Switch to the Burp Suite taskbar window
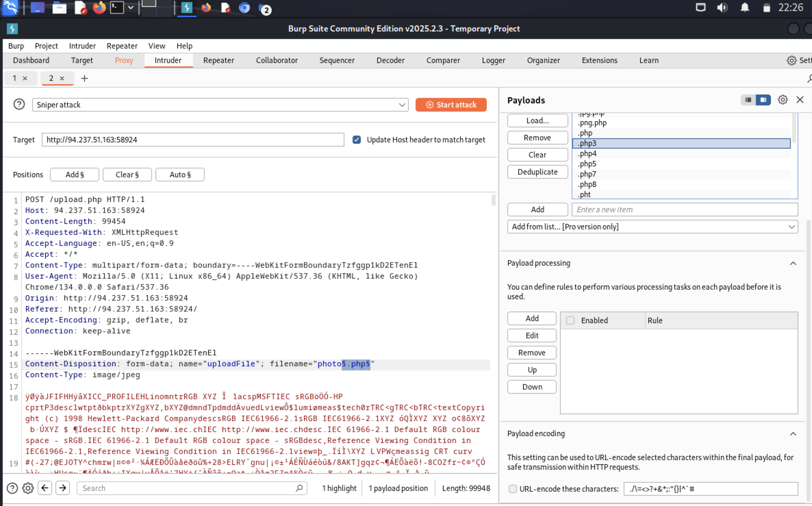The height and width of the screenshot is (506, 812). 187,8
